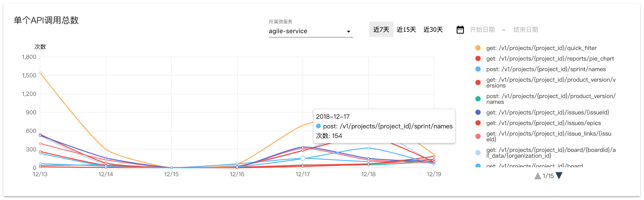Select the 近7天 time range
This screenshot has width=644, height=200.
click(381, 30)
